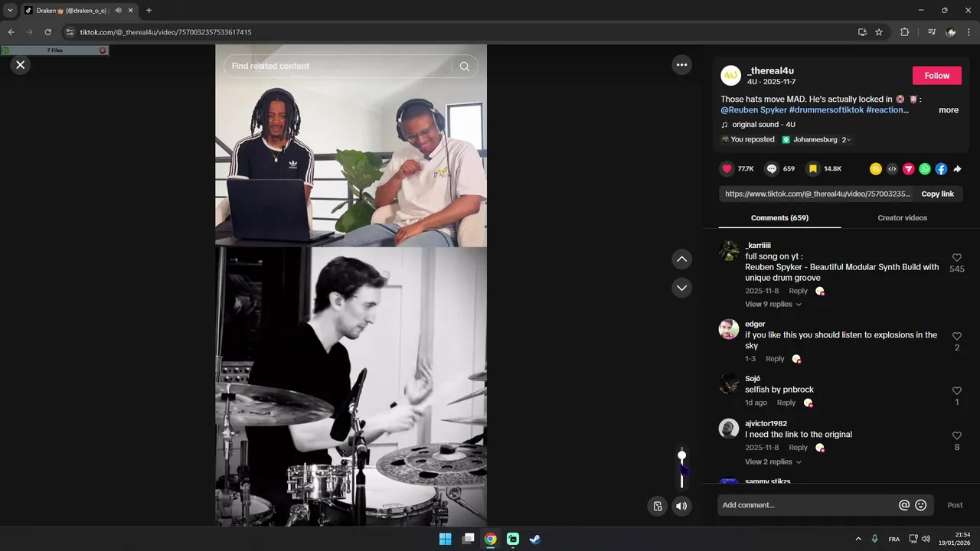Switch to Comments (659) tab
Image resolution: width=980 pixels, height=551 pixels.
tap(779, 218)
